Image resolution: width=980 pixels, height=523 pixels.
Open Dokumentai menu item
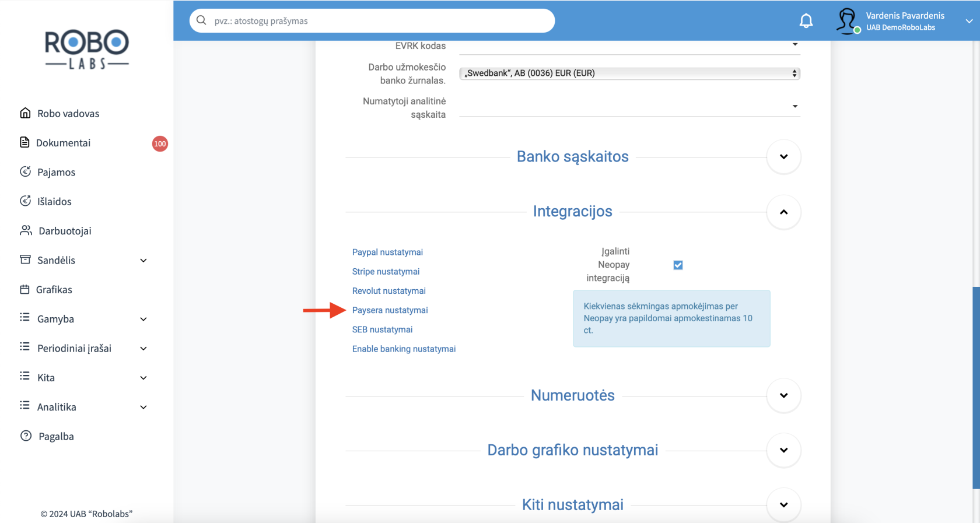click(63, 143)
